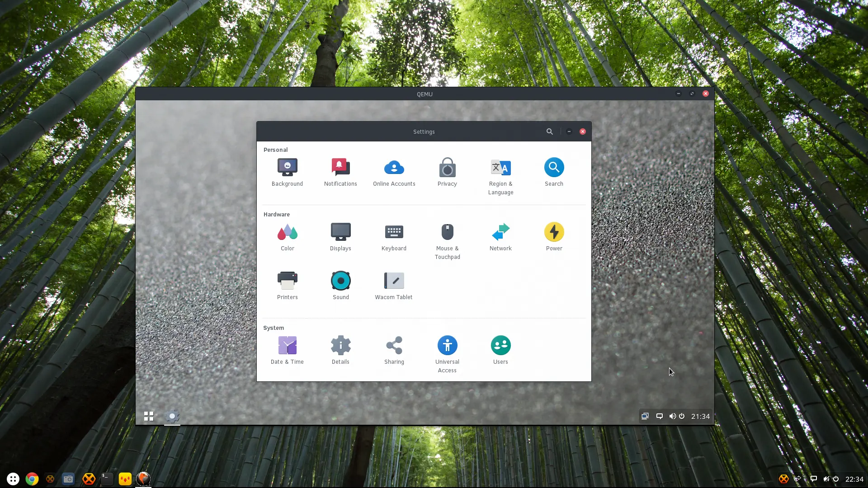
Task: Click the Settings gear in the guest panel
Action: click(x=172, y=416)
